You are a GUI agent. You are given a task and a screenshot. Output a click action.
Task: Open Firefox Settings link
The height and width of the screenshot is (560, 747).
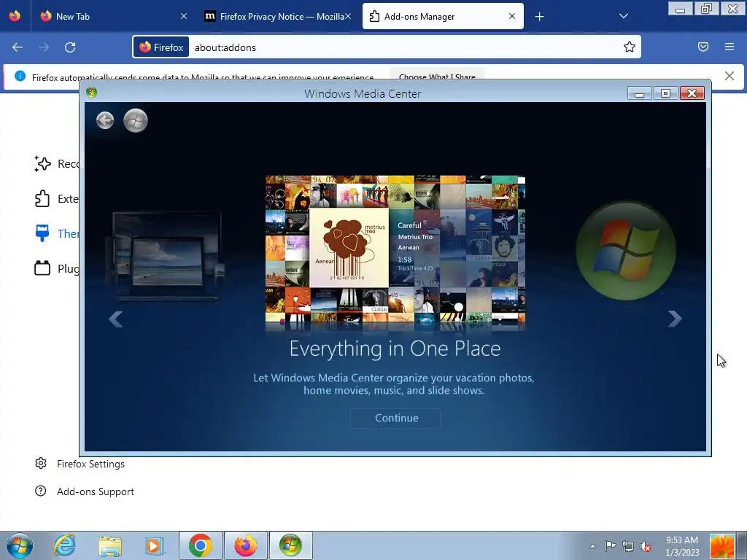[x=80, y=464]
